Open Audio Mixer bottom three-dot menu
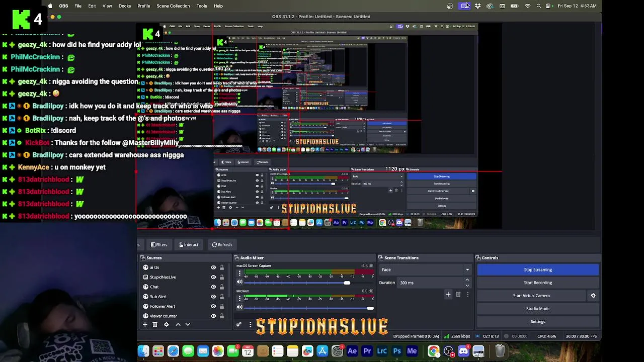644x362 pixels. click(250, 325)
